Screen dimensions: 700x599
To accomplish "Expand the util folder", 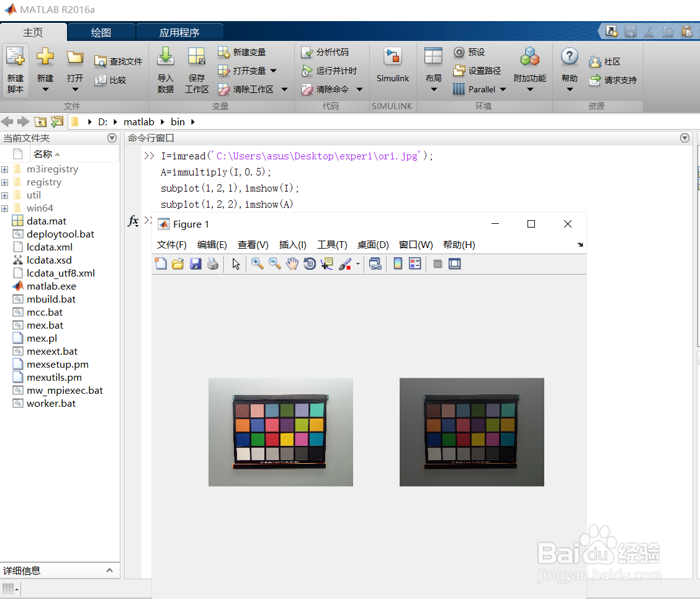I will coord(4,195).
